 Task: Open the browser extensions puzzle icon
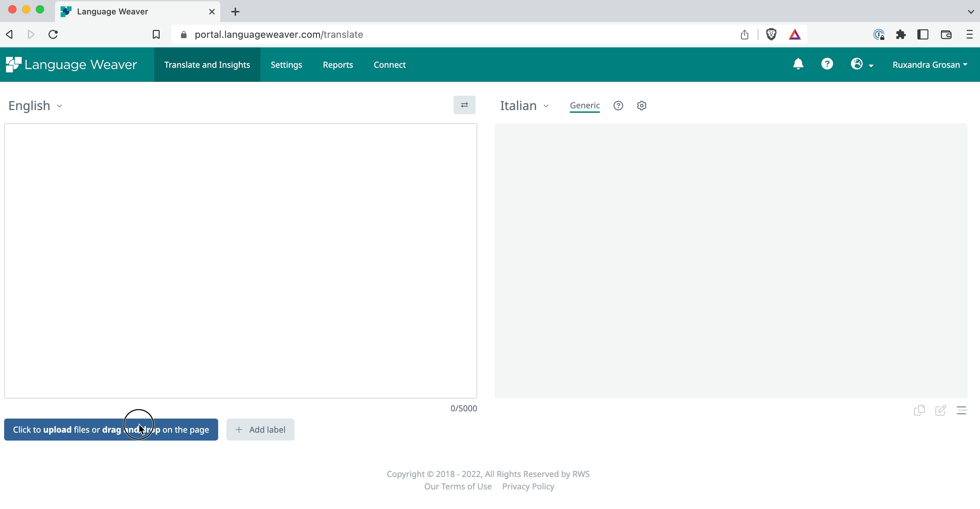click(x=901, y=35)
